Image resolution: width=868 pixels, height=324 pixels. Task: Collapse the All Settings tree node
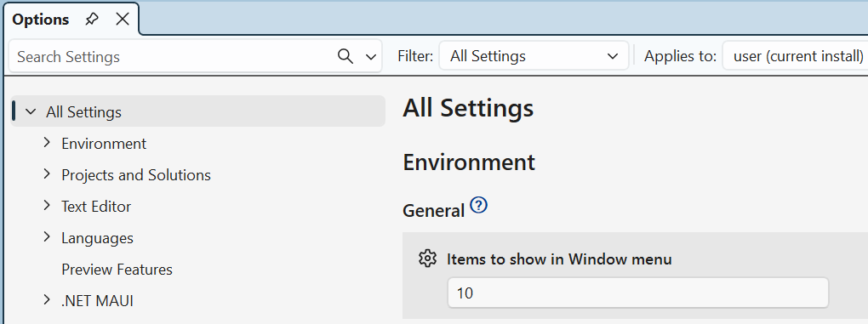31,111
